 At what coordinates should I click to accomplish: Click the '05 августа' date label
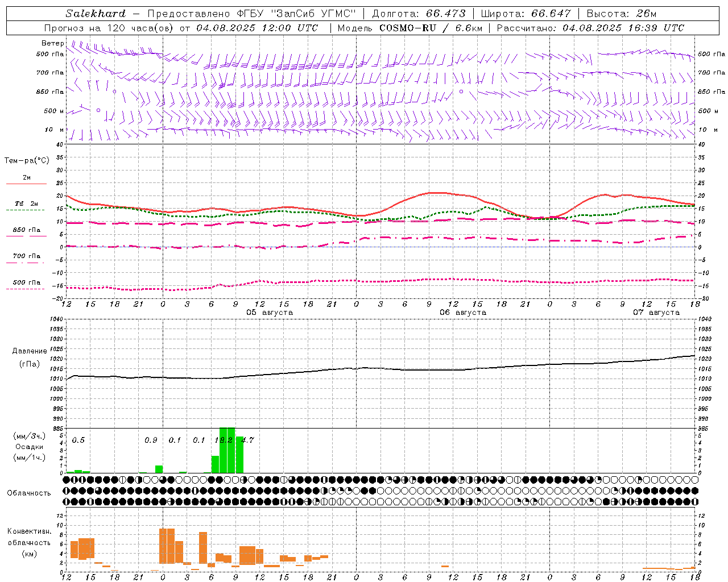coord(269,313)
